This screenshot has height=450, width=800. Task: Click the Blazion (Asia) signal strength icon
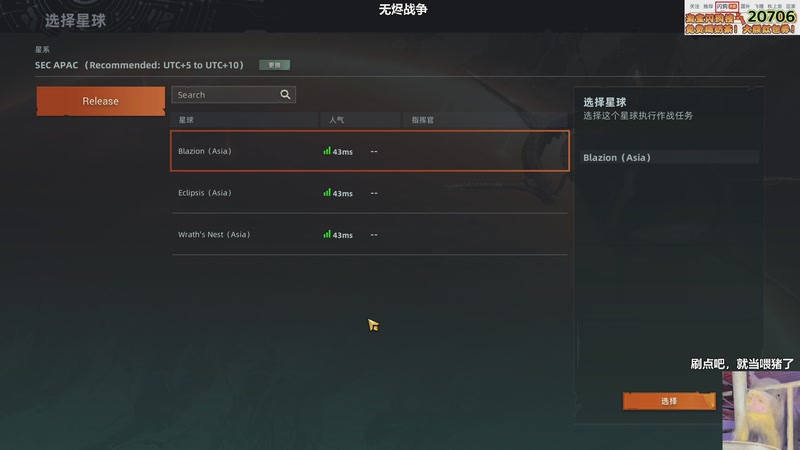click(x=327, y=151)
